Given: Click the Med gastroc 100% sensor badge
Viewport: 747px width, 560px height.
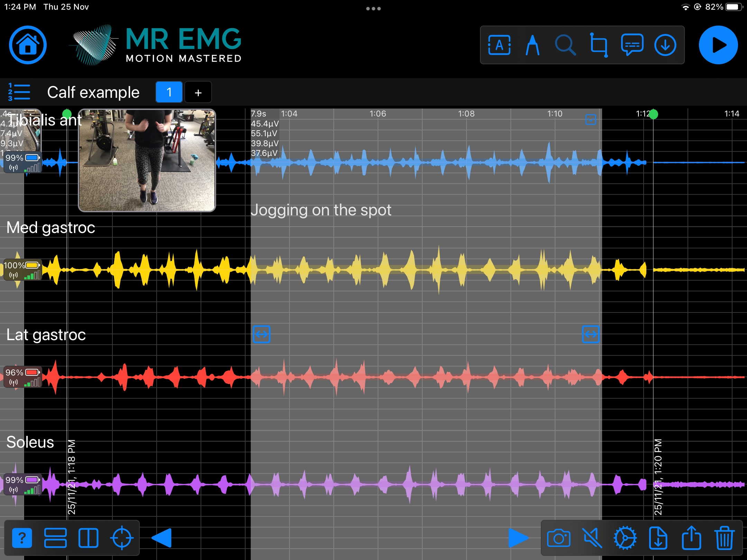Looking at the screenshot, I should [23, 270].
